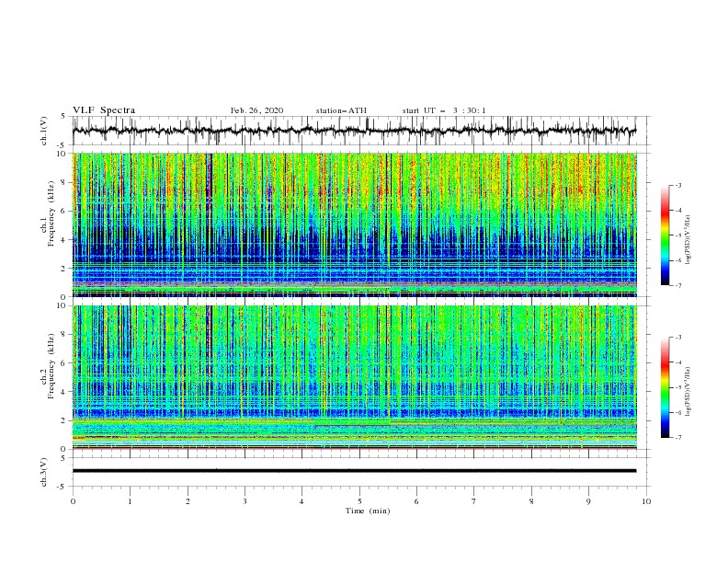Click time axis tick label "0"
728x563 pixels.
pos(73,501)
